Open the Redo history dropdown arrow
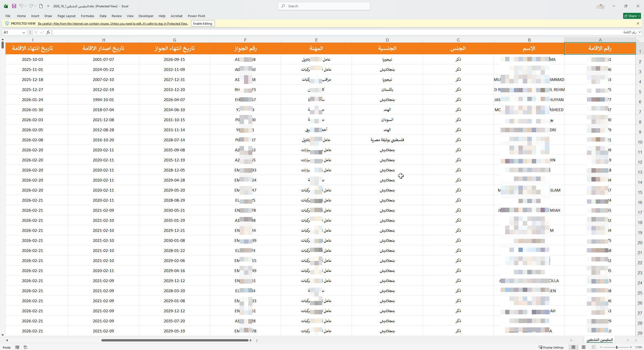The height and width of the screenshot is (350, 644). (35, 6)
